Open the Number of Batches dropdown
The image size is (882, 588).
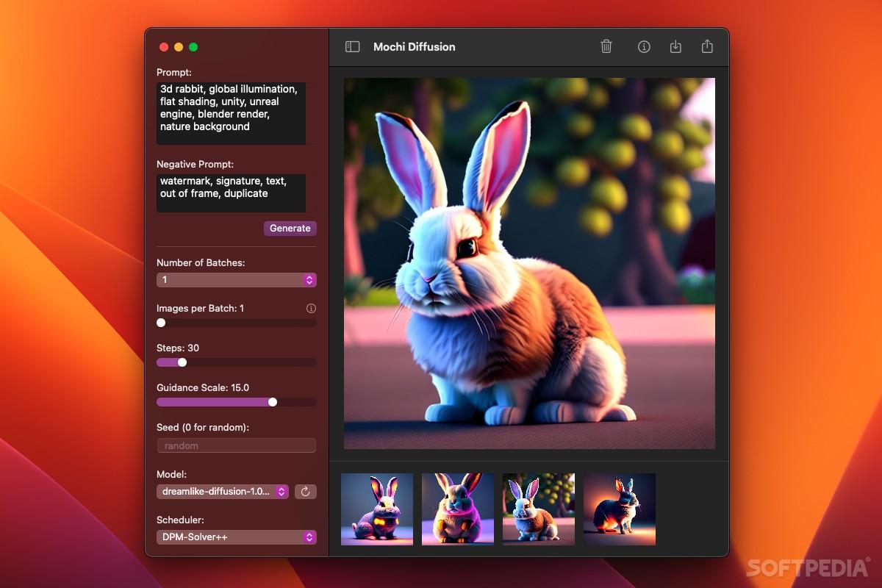(237, 280)
